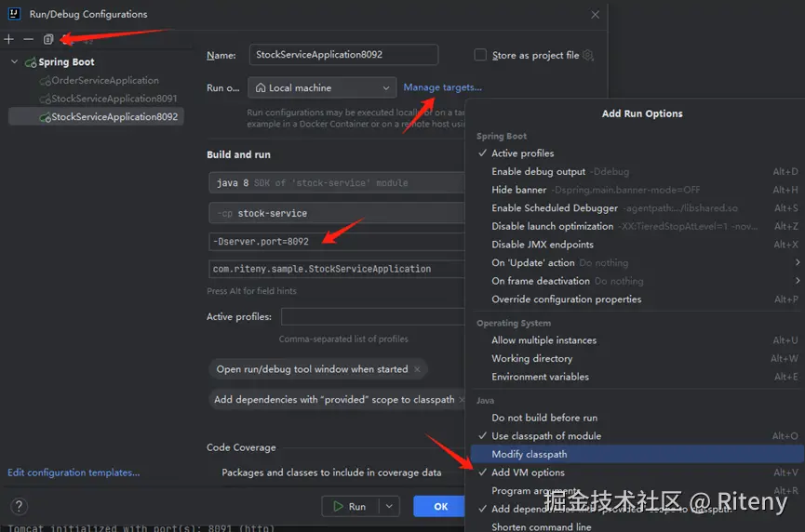Select Override configuration properties option
The height and width of the screenshot is (532, 805).
(637, 299)
